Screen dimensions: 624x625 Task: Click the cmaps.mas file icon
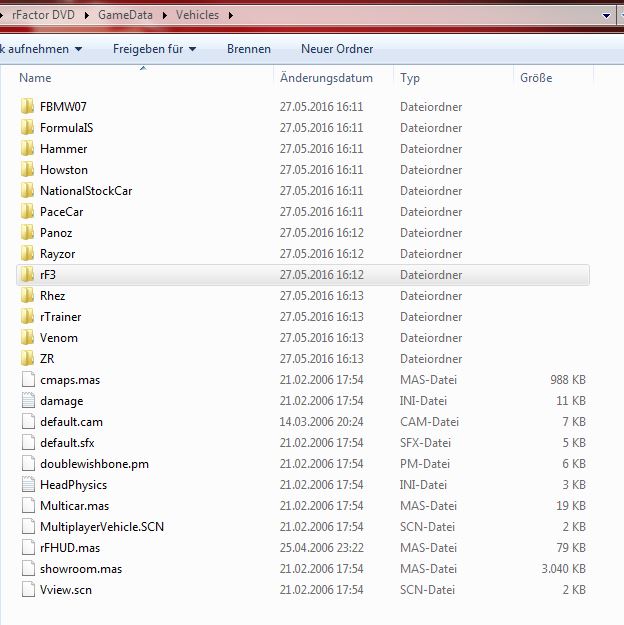27,380
